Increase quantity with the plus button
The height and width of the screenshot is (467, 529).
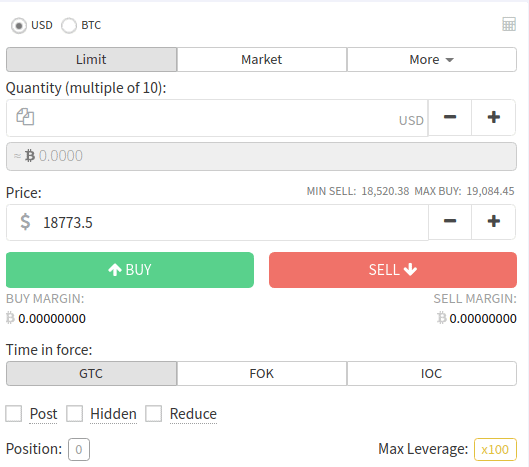(494, 117)
